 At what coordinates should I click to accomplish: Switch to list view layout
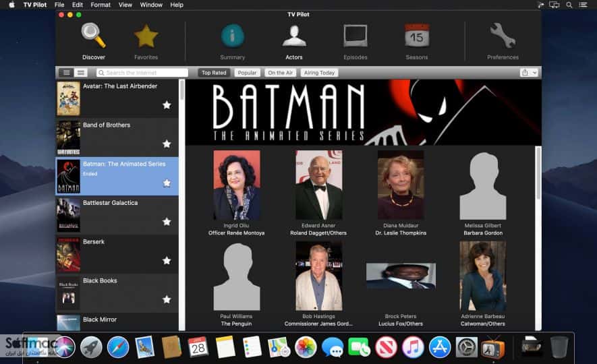pos(66,73)
